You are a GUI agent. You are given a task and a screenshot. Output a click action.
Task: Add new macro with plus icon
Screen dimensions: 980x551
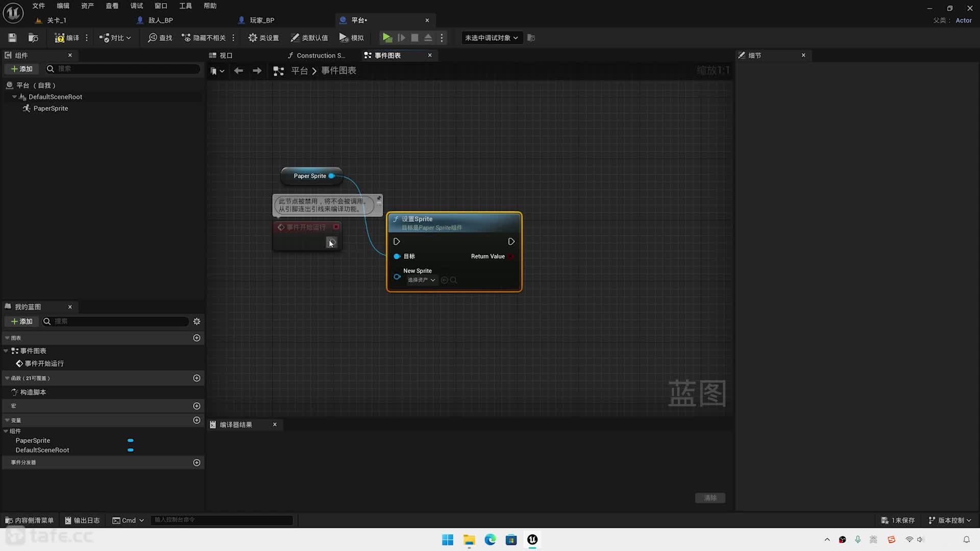click(x=197, y=406)
